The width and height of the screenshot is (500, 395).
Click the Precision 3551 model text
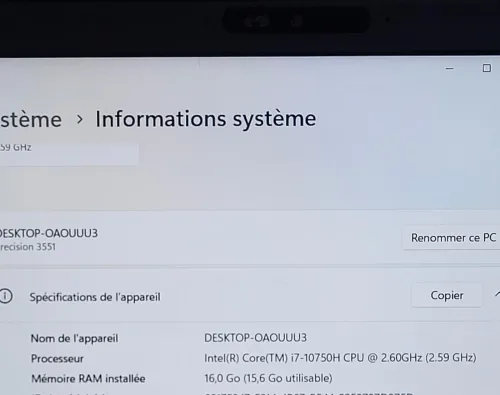28,247
